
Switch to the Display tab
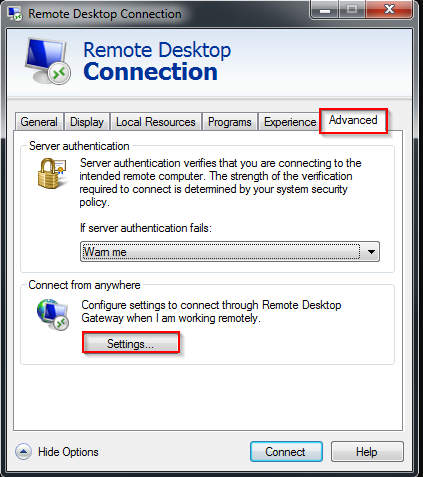[x=87, y=122]
